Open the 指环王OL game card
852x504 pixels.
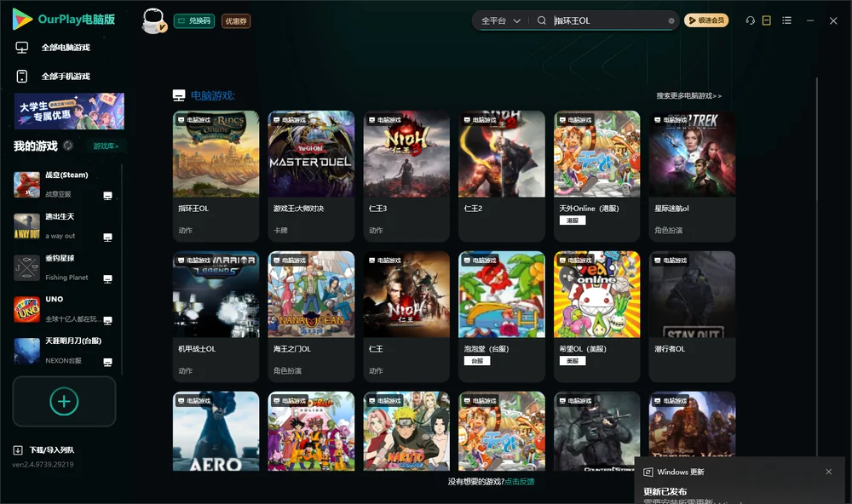tap(216, 176)
